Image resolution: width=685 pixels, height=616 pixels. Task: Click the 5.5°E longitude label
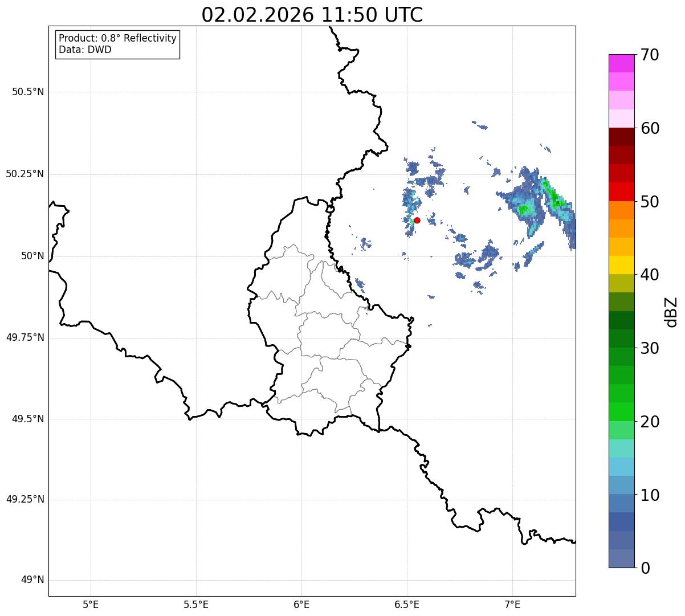click(x=196, y=604)
